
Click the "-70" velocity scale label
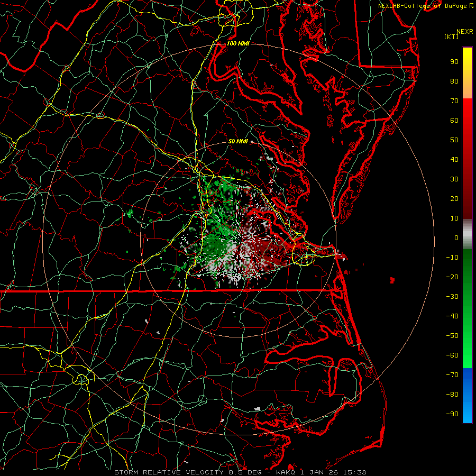point(452,375)
